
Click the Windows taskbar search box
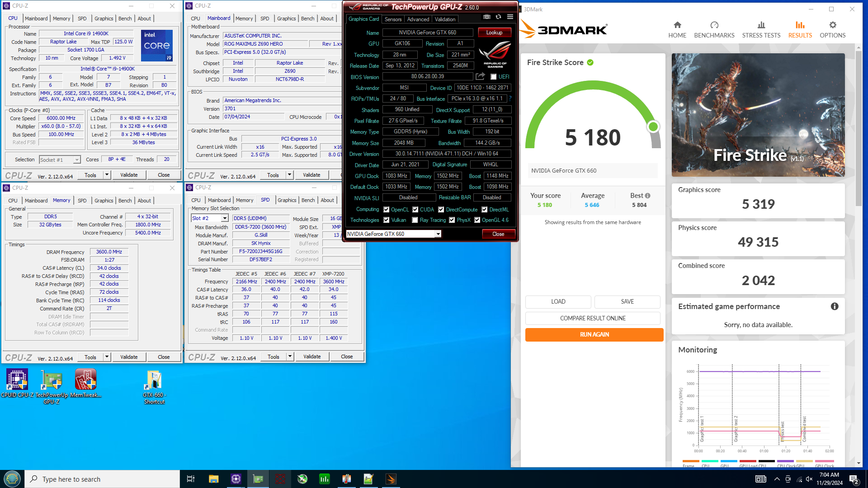[x=102, y=479]
